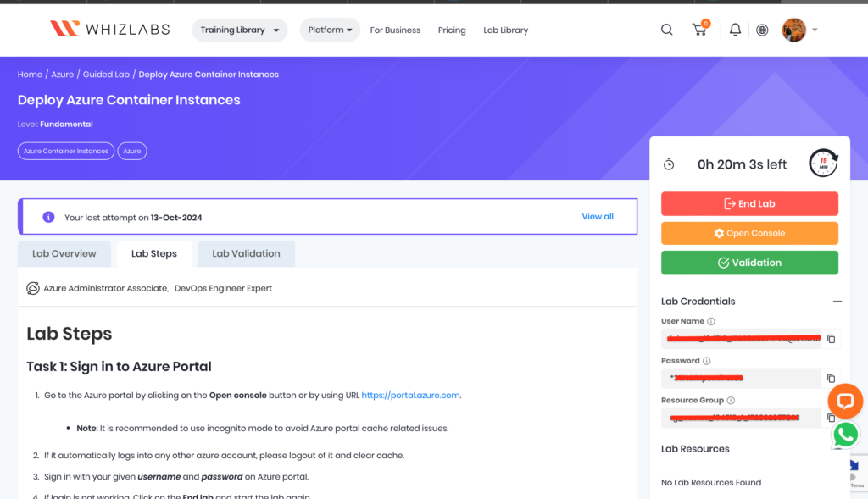This screenshot has width=868, height=499.
Task: Click the User Name credential field
Action: point(742,339)
